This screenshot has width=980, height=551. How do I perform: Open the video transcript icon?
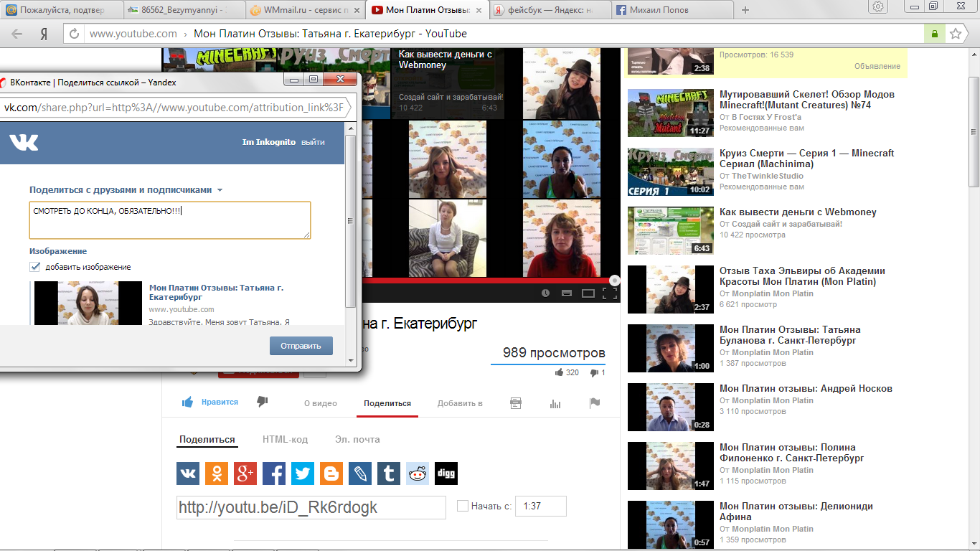(516, 403)
